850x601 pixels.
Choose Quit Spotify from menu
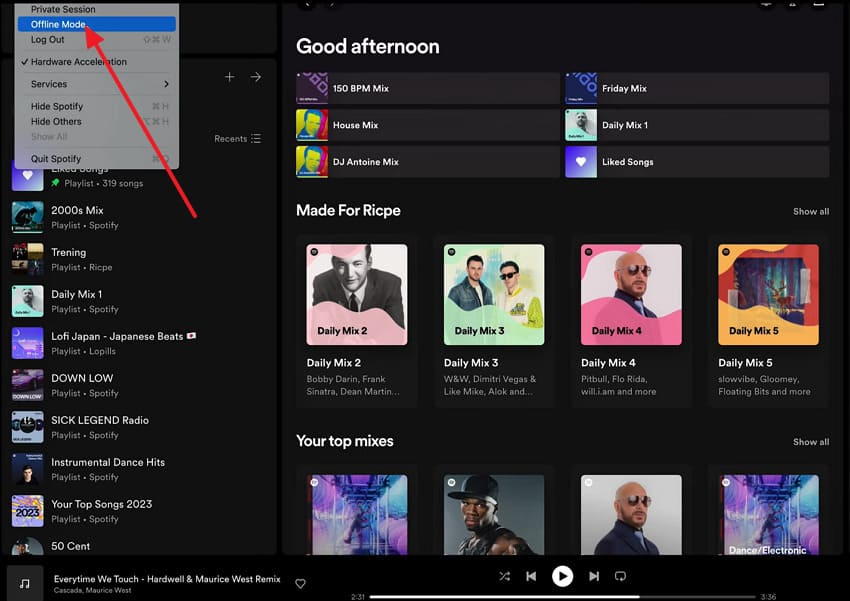point(96,159)
